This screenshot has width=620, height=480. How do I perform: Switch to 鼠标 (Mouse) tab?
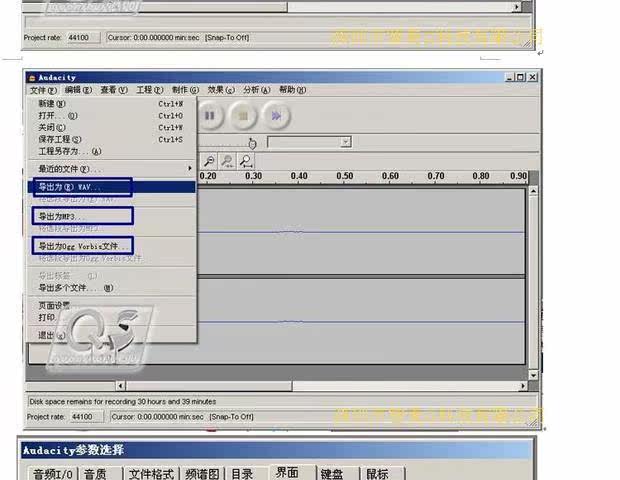[x=383, y=474]
